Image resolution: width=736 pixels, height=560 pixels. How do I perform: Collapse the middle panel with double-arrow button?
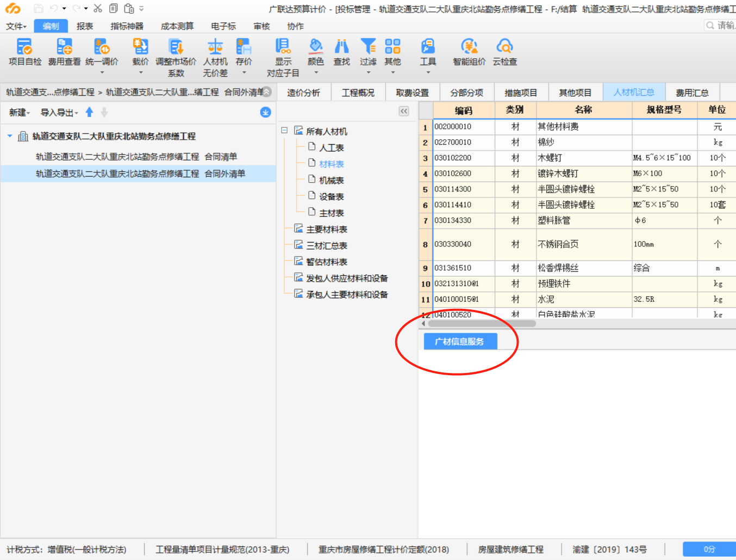click(x=404, y=111)
